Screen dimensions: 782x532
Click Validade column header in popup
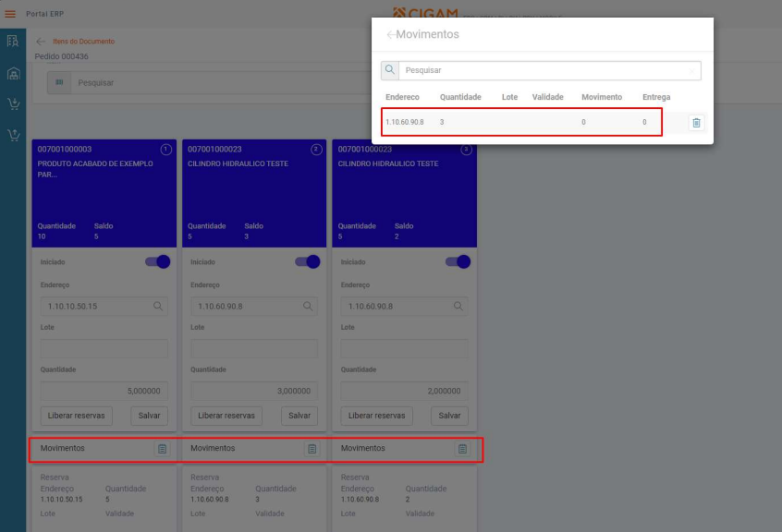tap(547, 97)
